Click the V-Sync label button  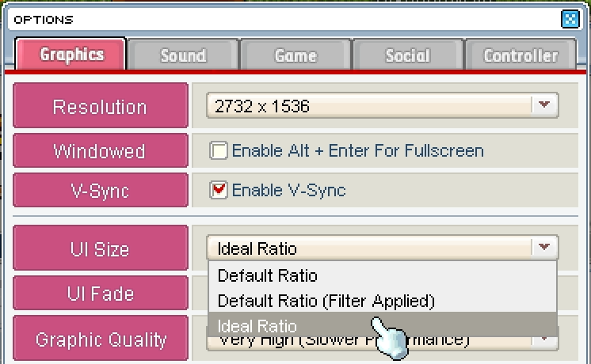point(101,190)
